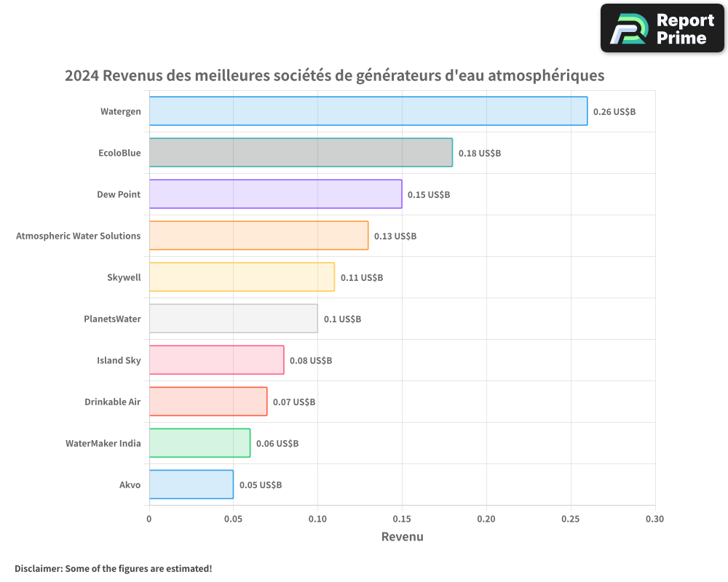728x582 pixels.
Task: Click the Skywell yellow bar
Action: 242,277
